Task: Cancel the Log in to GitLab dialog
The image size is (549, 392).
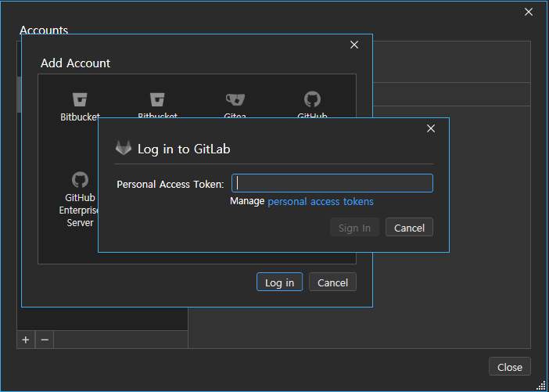Action: coord(409,228)
